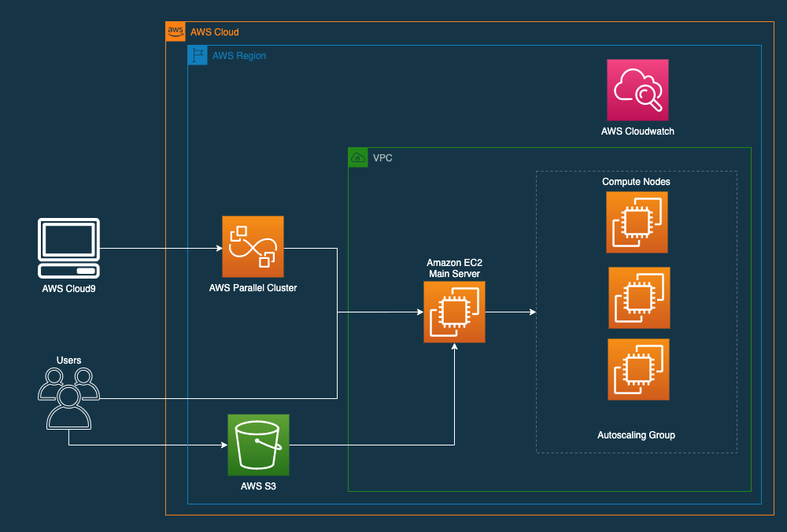Viewport: 787px width, 532px height.
Task: Select the AWS CloudWatch service icon
Action: tap(637, 89)
